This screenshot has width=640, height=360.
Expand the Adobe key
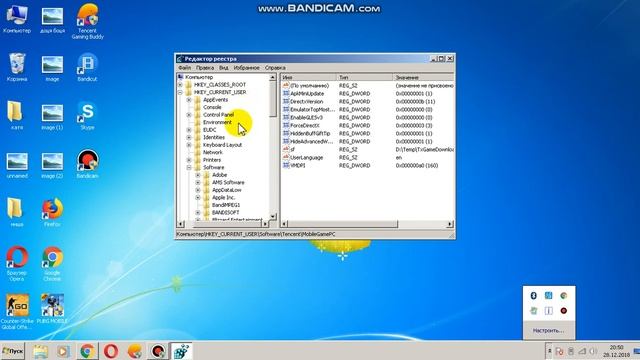coord(198,175)
